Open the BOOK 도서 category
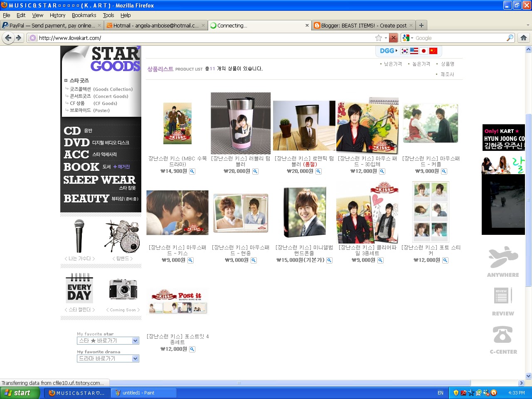The height and width of the screenshot is (399, 532). pyautogui.click(x=96, y=167)
